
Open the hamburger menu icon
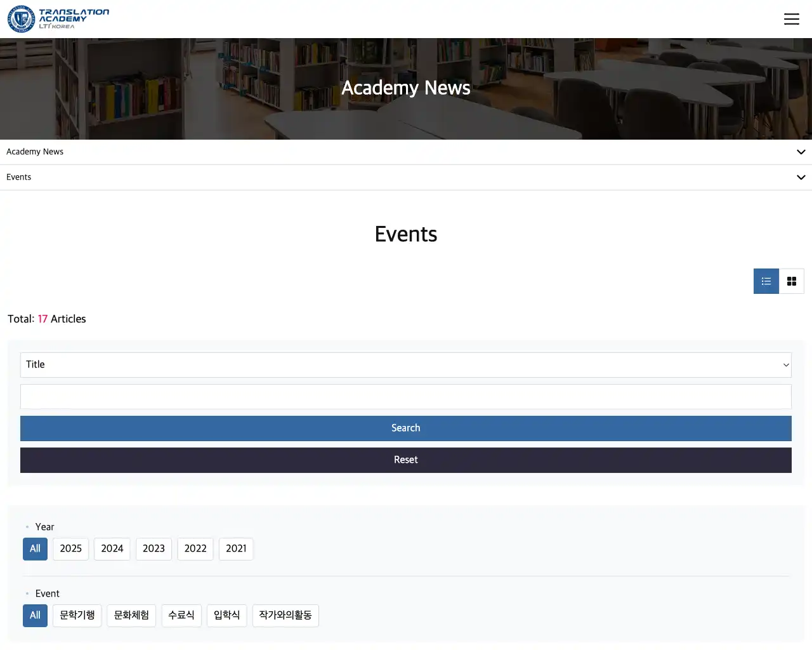coord(791,19)
